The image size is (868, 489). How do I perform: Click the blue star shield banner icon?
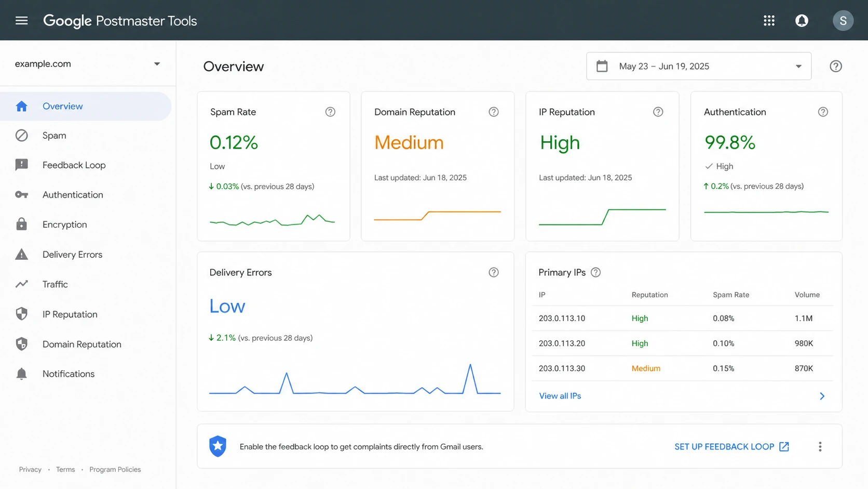tap(218, 446)
